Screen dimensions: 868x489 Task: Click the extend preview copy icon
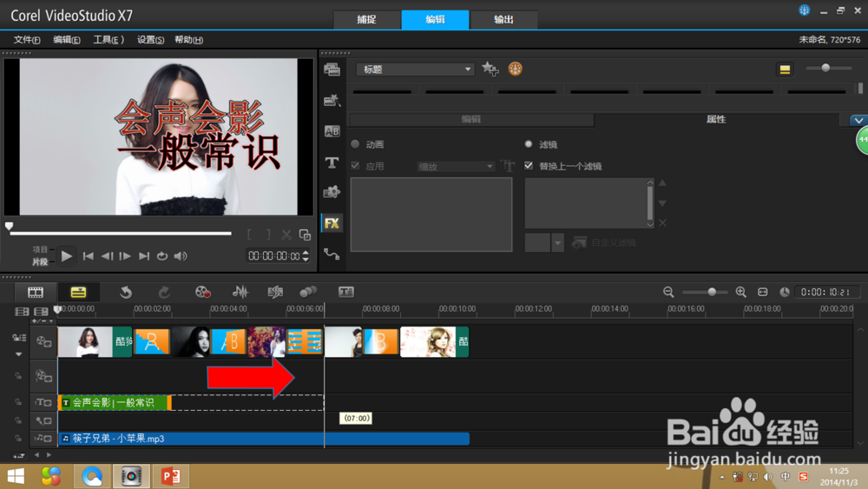click(x=305, y=235)
